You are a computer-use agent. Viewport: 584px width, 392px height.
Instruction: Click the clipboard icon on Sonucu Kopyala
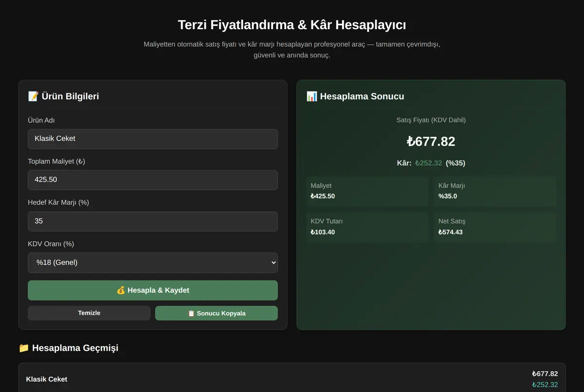click(x=191, y=313)
